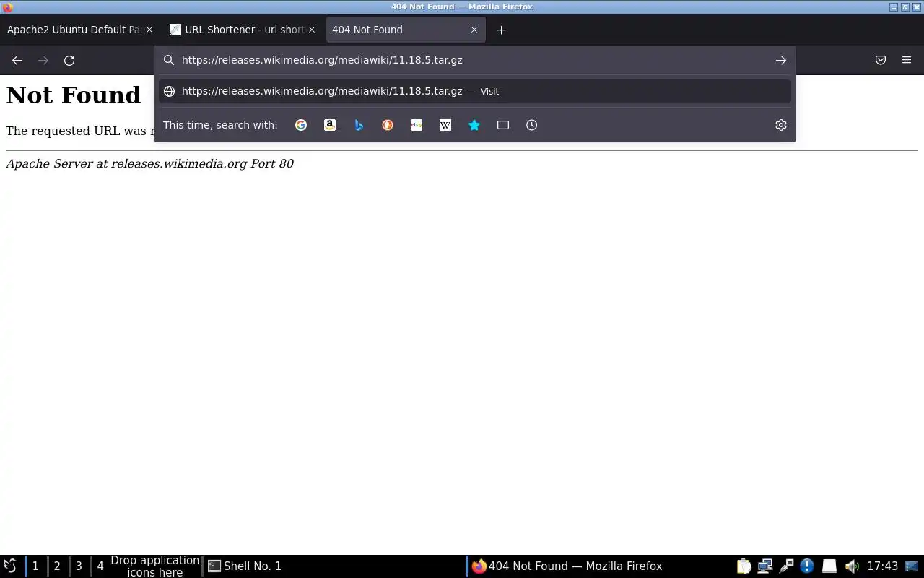
Task: Search this time with DuckDuckGo
Action: coord(388,125)
